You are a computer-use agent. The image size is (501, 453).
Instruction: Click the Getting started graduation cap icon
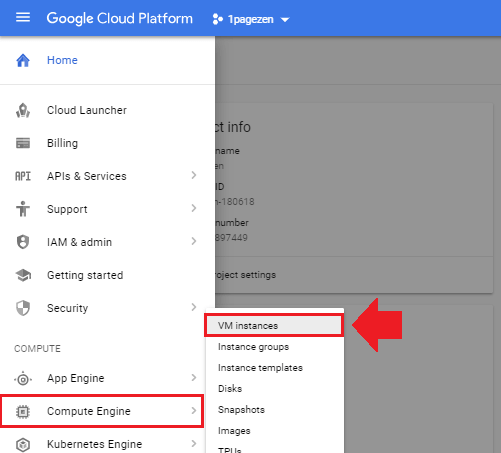(23, 275)
